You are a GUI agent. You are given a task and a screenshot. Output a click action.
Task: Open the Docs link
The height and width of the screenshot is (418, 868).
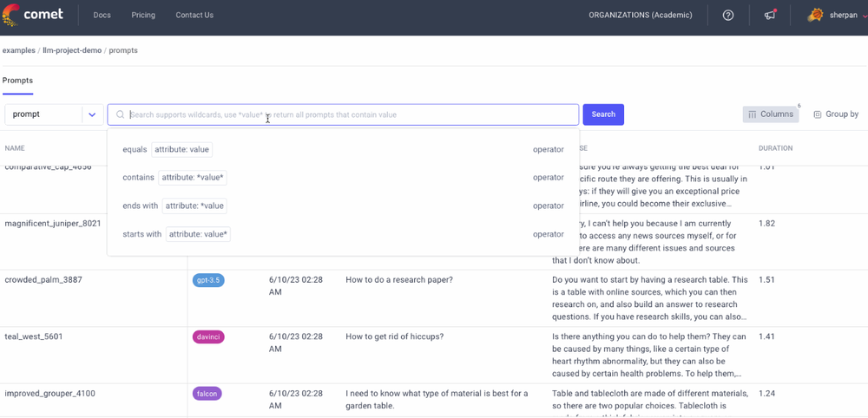coord(102,16)
